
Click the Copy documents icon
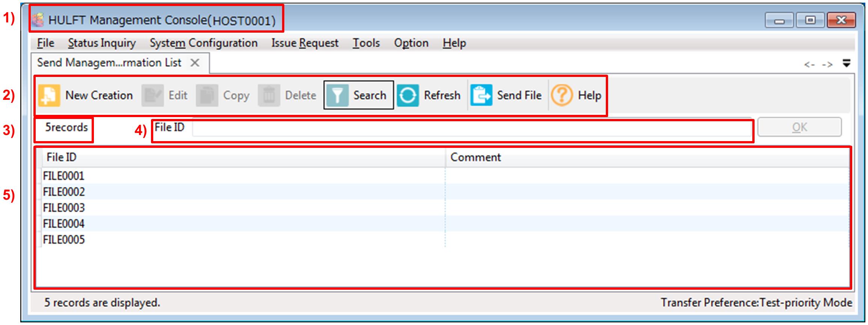coord(207,95)
